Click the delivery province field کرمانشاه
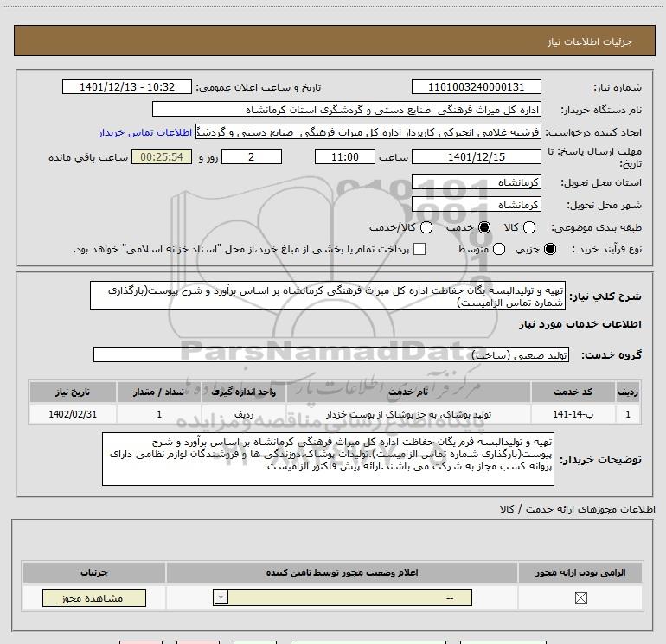The image size is (666, 644). (476, 182)
